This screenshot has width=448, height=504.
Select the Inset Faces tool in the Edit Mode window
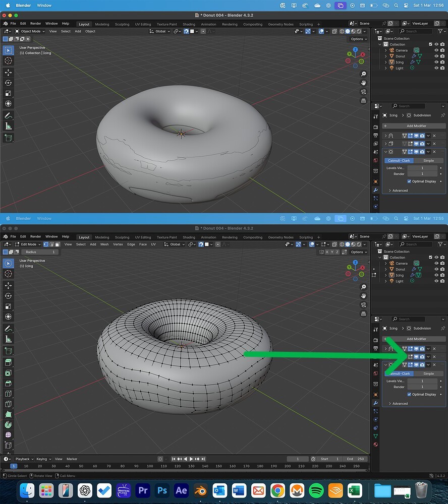coord(9,373)
